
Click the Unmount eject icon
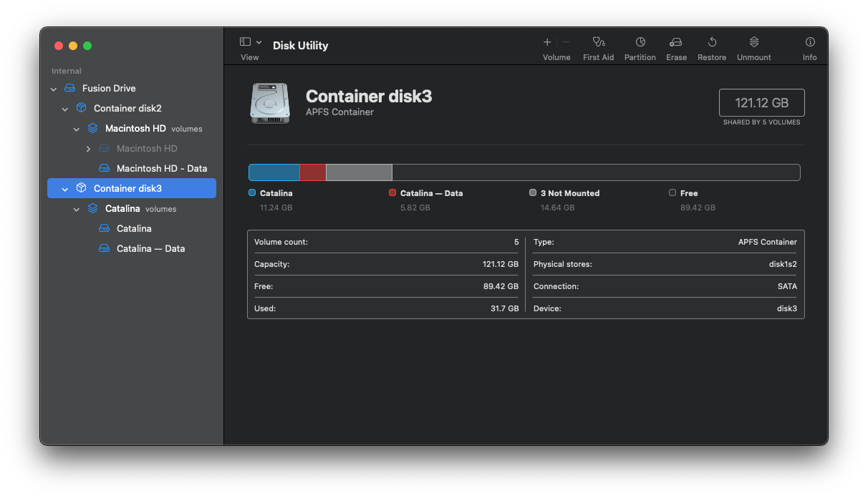pos(754,42)
